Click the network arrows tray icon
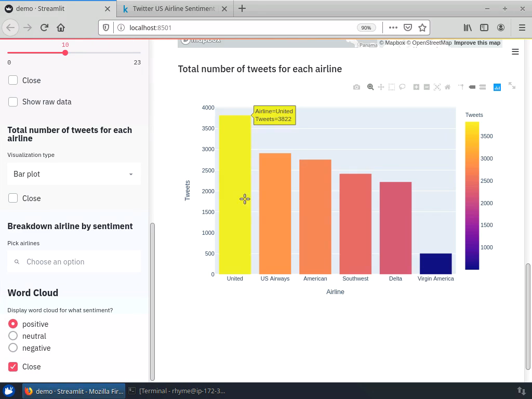 (x=521, y=391)
